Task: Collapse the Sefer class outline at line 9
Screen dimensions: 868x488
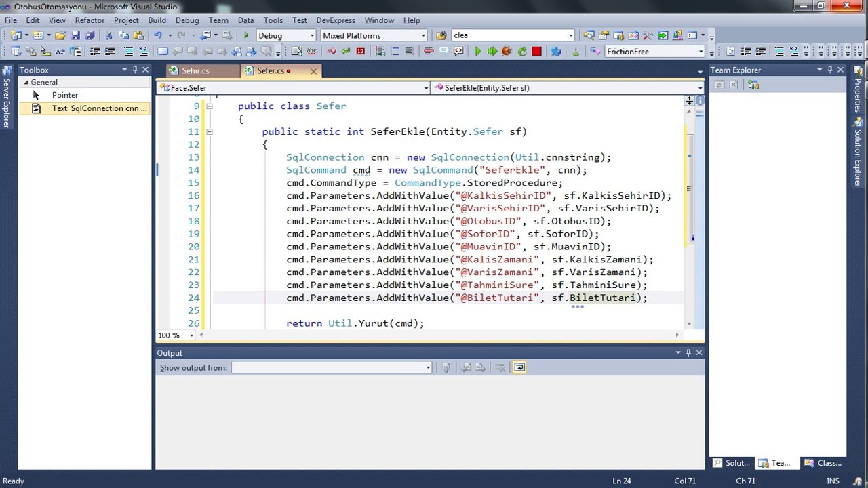Action: [209, 106]
